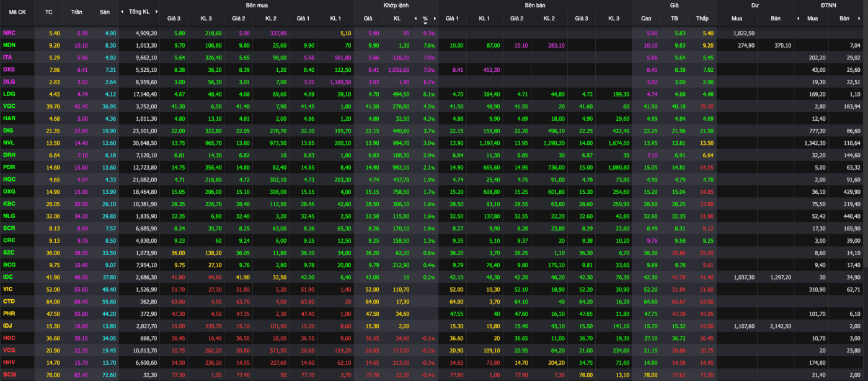Open stock symbol HDC
This screenshot has width=868, height=381.
(9, 337)
